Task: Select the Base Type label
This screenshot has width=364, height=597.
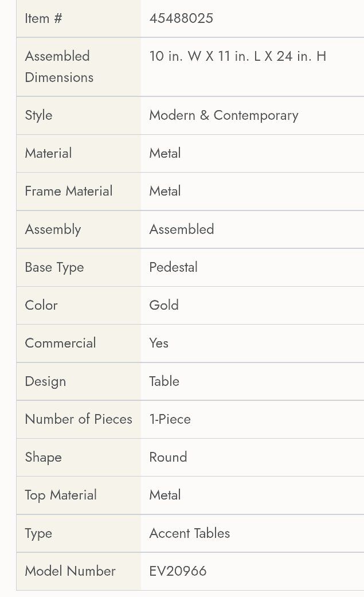Action: pyautogui.click(x=54, y=267)
